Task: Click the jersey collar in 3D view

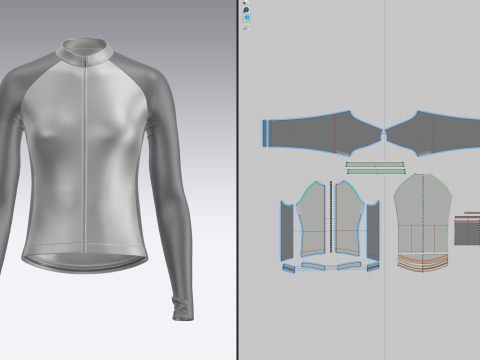Action: [x=85, y=52]
